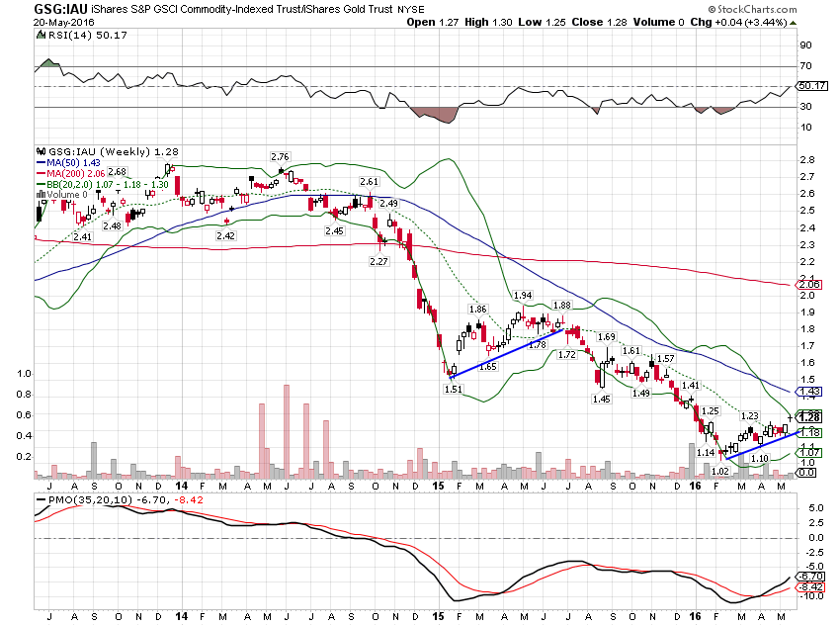Click the 1.86 price annotation

click(x=477, y=310)
